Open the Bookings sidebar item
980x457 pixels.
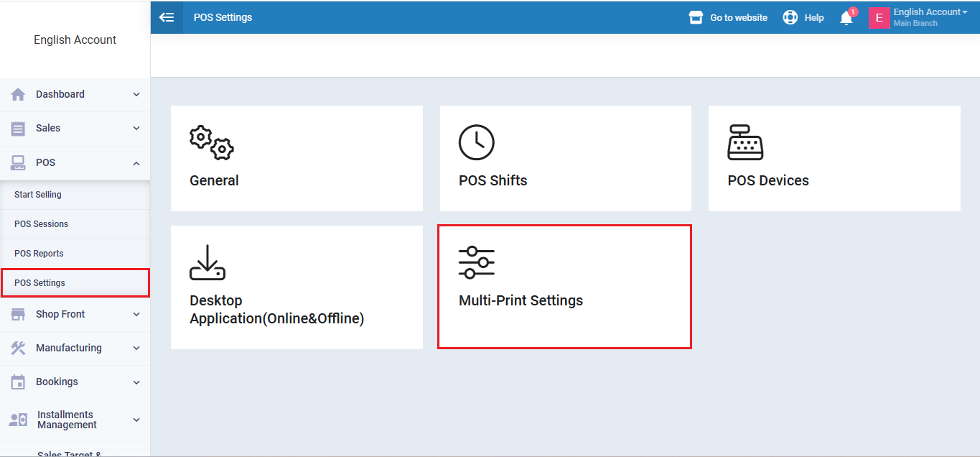[57, 382]
